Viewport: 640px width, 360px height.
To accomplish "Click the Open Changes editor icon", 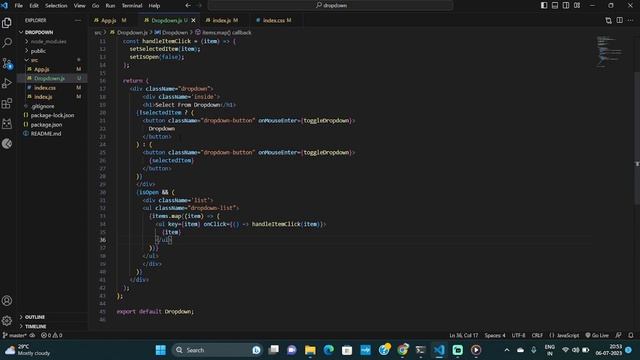I will click(x=609, y=20).
